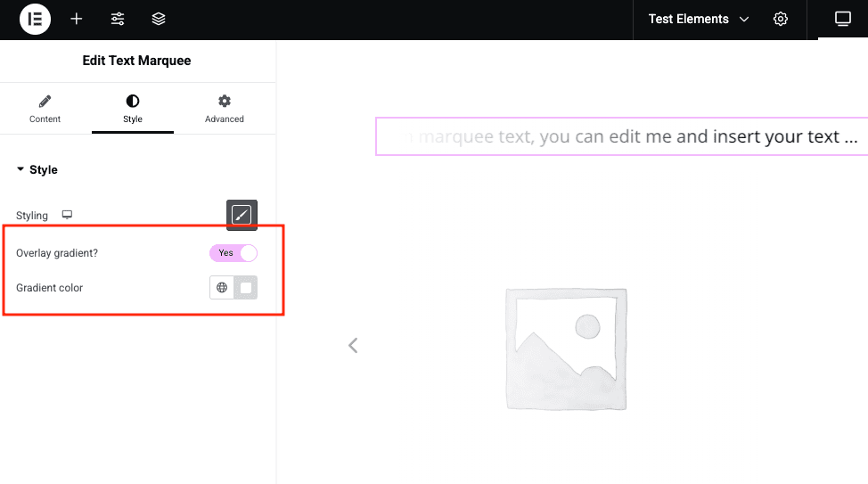Open Site Settings sliders icon
Viewport: 868px width, 484px height.
pos(118,19)
